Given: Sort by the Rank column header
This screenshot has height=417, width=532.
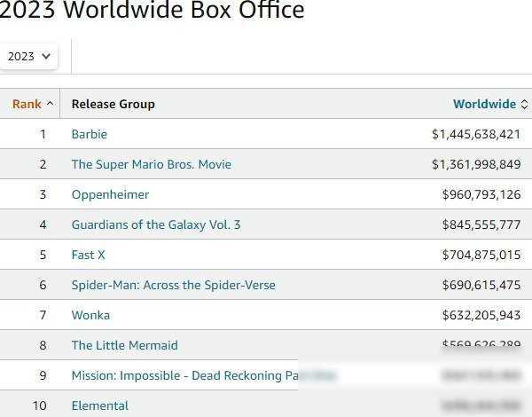Looking at the screenshot, I should coord(27,104).
